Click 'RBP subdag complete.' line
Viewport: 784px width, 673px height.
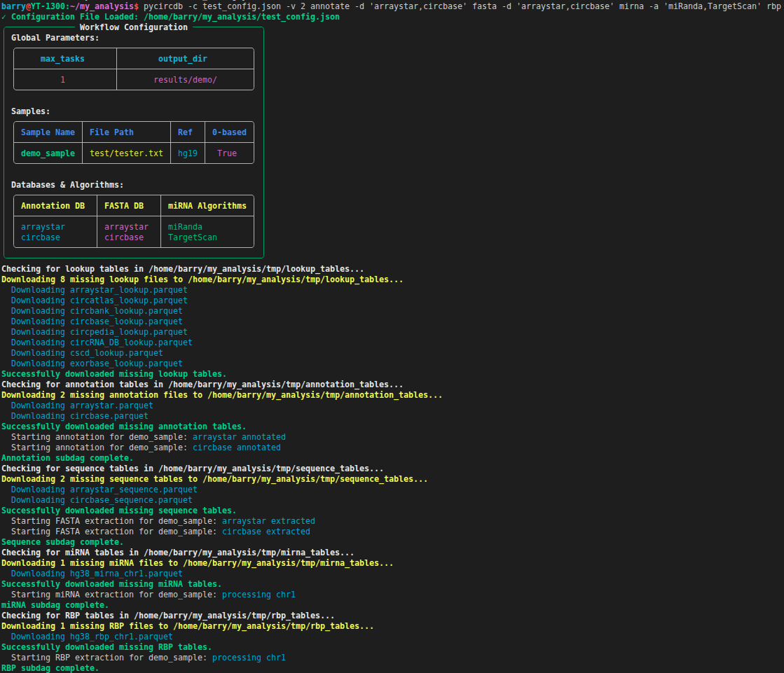50,667
